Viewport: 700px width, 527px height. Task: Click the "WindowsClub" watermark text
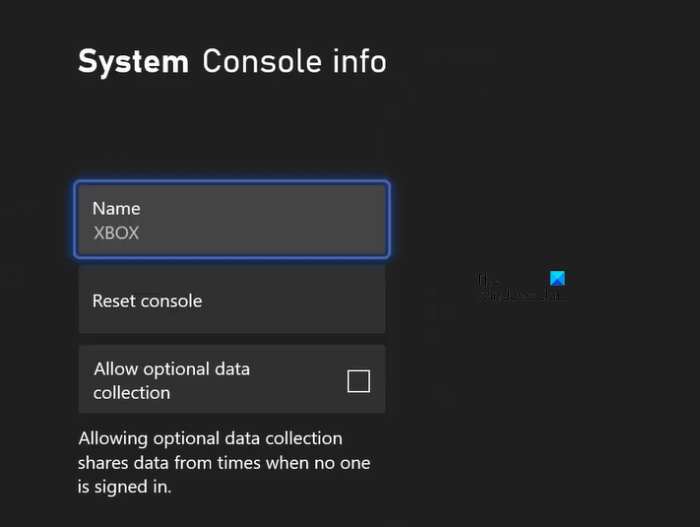[520, 296]
